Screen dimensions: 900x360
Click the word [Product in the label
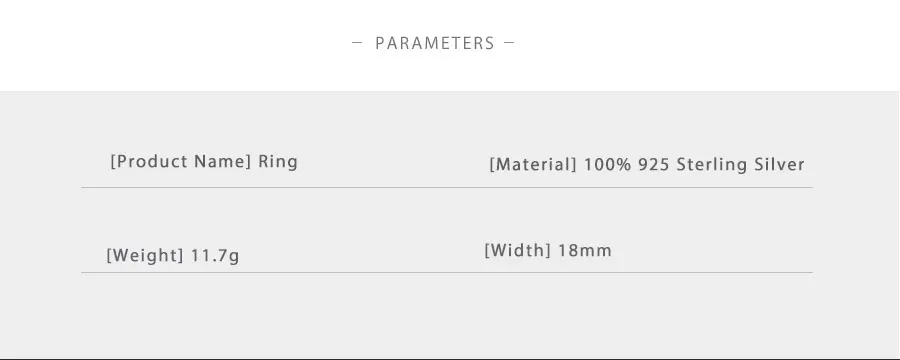click(149, 161)
